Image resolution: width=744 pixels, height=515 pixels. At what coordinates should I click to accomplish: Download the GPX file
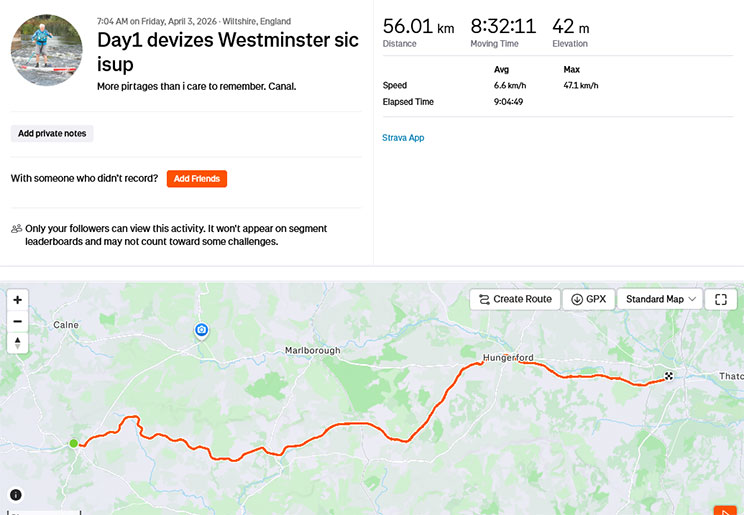coord(588,299)
